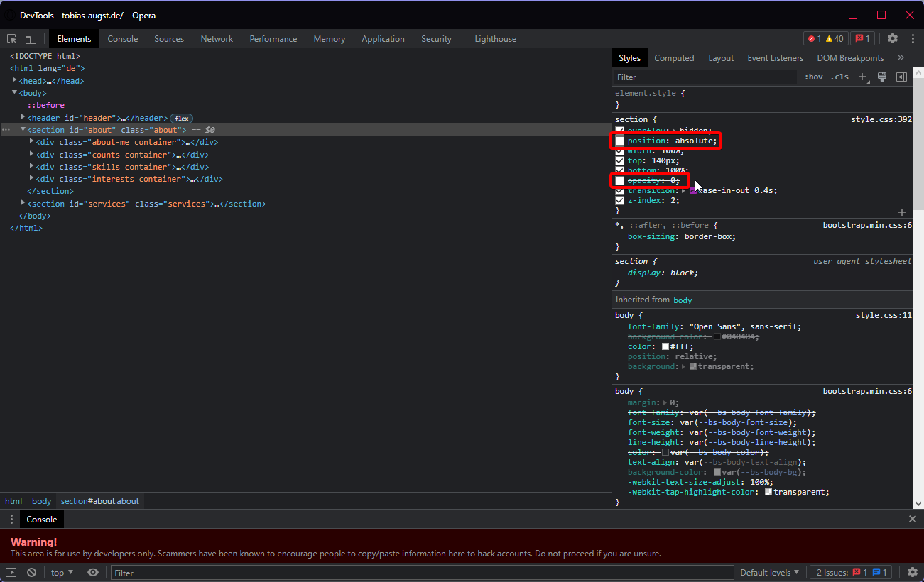Activate the inspect element picker icon

click(x=12, y=39)
